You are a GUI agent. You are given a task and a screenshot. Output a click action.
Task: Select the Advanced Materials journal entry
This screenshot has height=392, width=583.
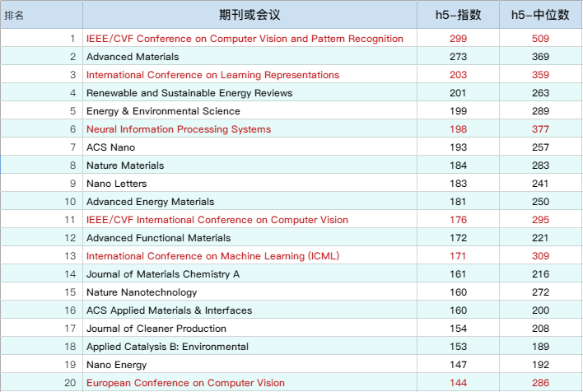tap(133, 57)
